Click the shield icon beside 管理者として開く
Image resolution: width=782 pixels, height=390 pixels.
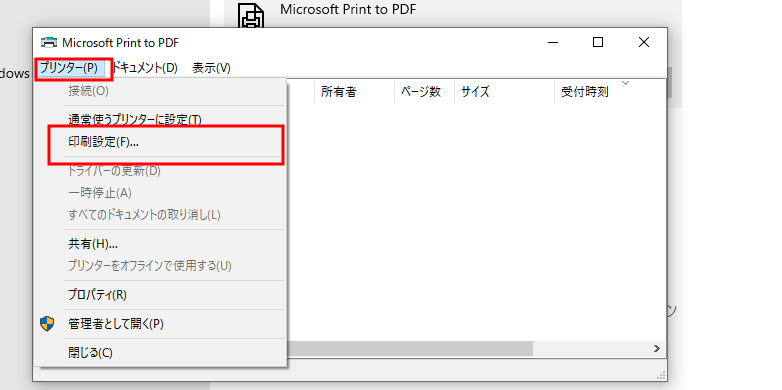click(x=47, y=324)
